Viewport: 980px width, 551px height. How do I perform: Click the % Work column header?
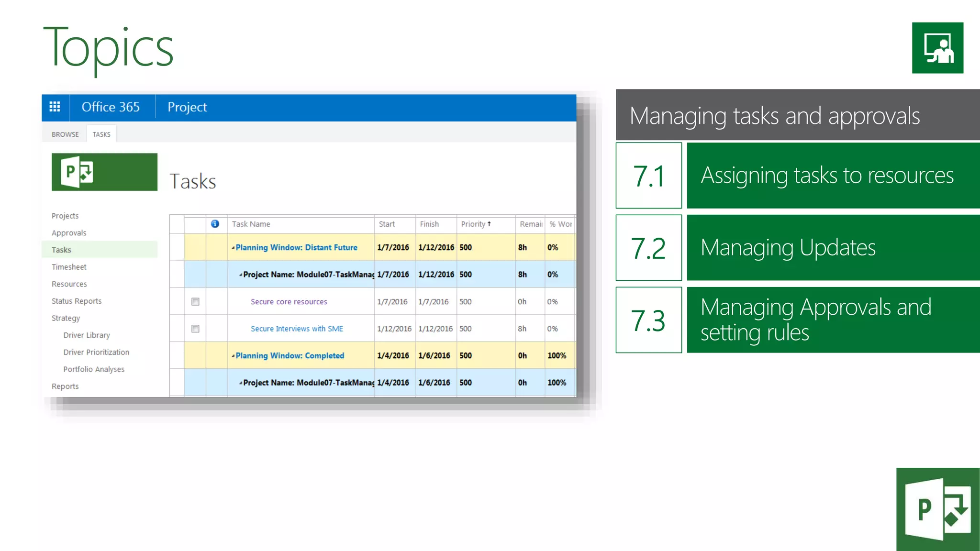pyautogui.click(x=560, y=224)
